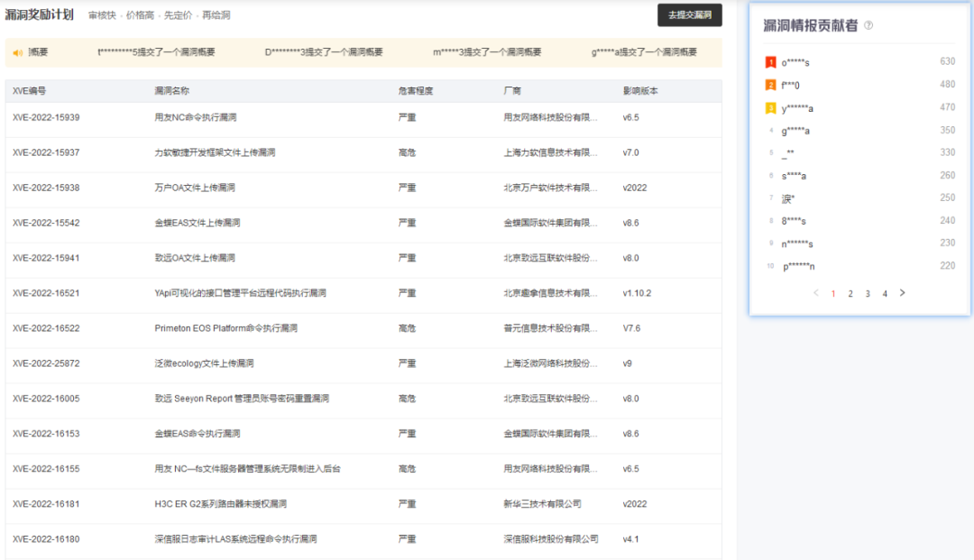Image resolution: width=974 pixels, height=560 pixels.
Task: Click the rank 3 badge icon next to y******a
Action: pyautogui.click(x=770, y=108)
